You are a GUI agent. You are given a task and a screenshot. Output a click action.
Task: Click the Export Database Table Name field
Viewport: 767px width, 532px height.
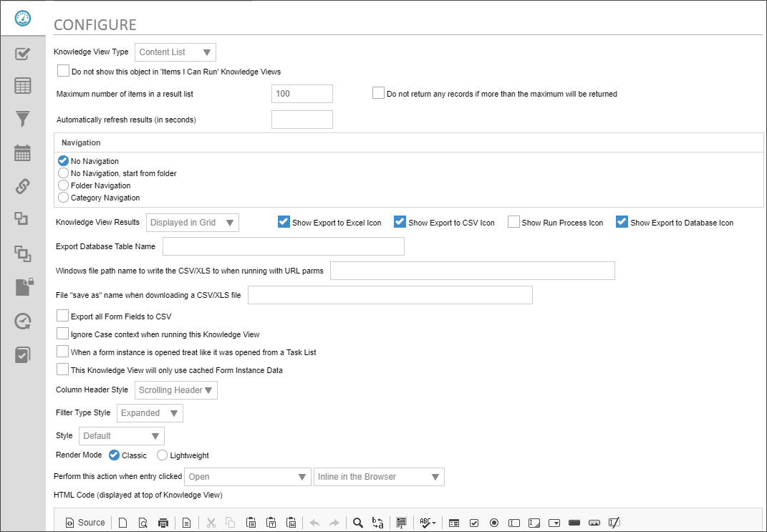284,246
